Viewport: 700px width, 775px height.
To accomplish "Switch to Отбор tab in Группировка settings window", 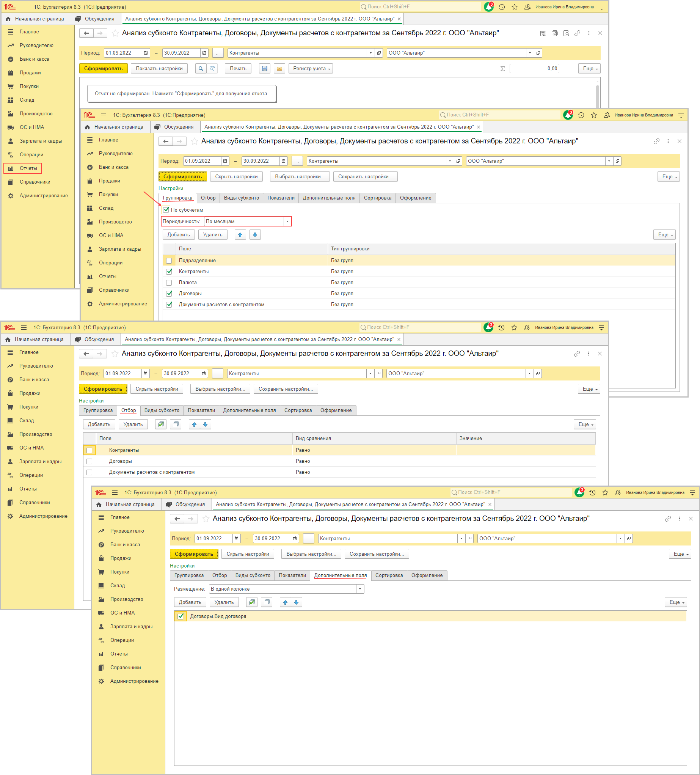I will [208, 198].
